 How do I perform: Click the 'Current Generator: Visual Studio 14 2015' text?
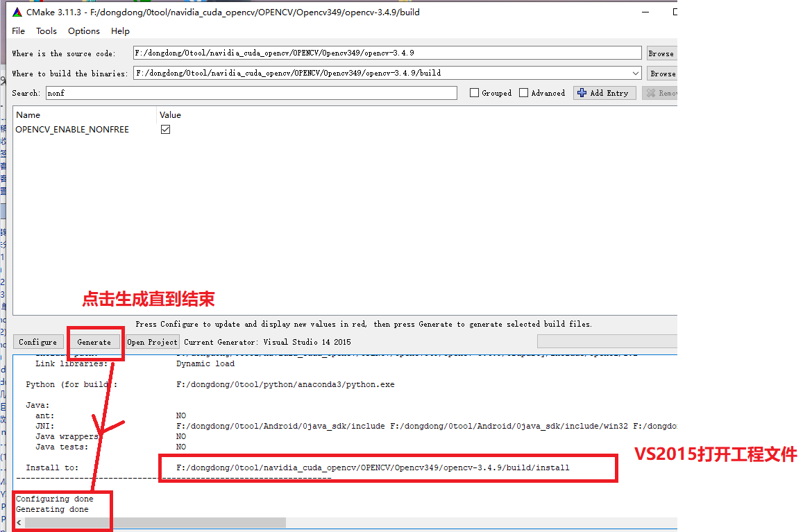(267, 342)
